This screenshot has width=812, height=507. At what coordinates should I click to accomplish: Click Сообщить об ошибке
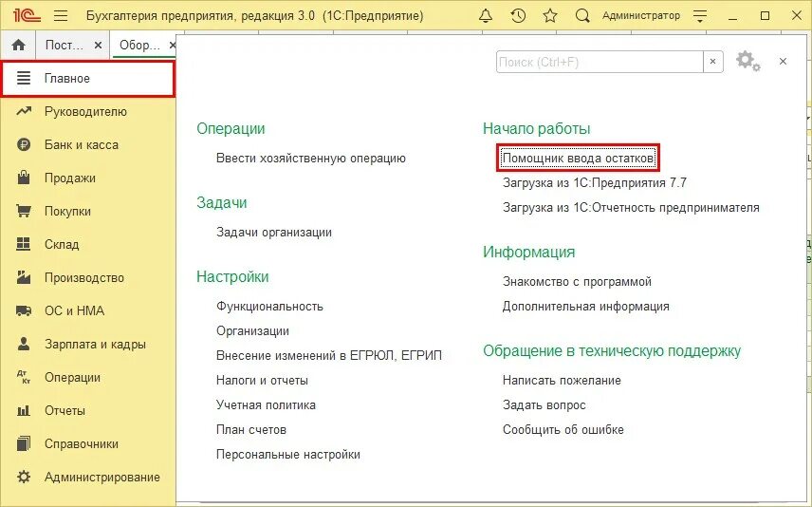[x=563, y=430]
